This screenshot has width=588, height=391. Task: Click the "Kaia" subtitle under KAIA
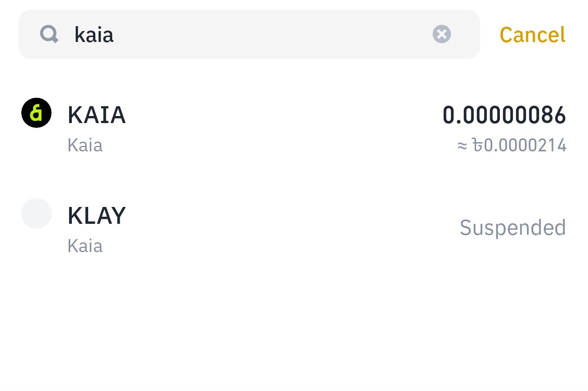coord(85,145)
